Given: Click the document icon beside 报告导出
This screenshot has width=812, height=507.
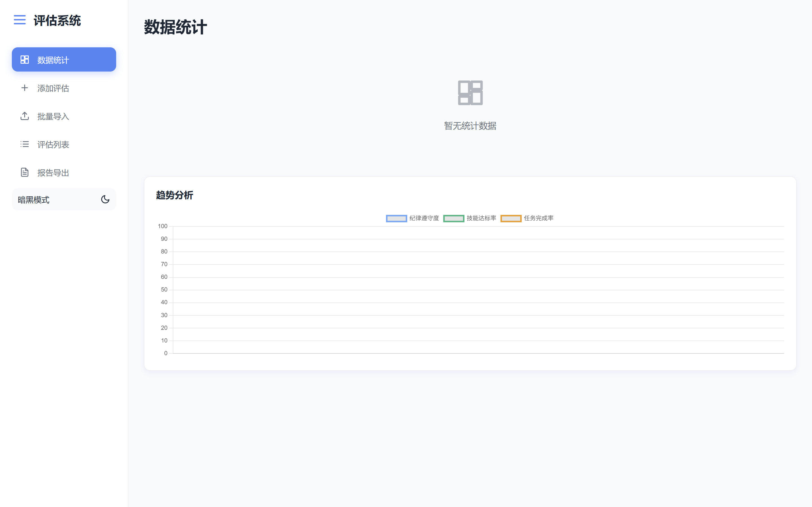Looking at the screenshot, I should tap(25, 172).
